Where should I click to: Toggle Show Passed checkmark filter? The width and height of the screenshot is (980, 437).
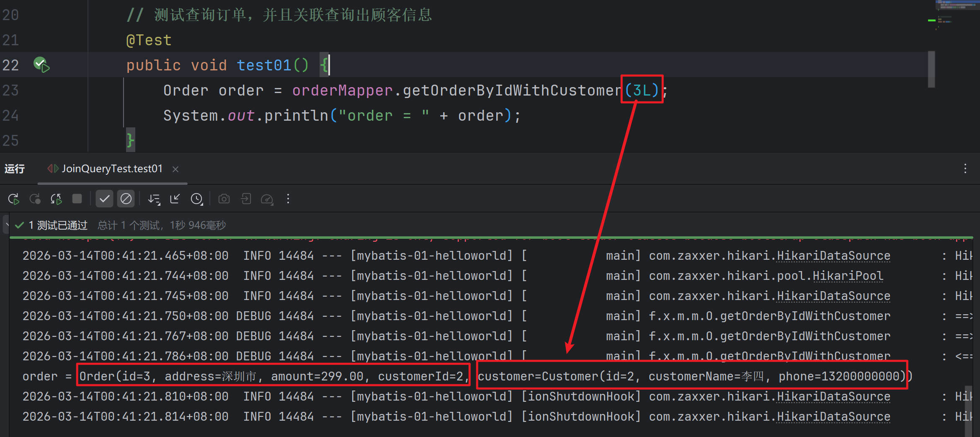pyautogui.click(x=104, y=199)
